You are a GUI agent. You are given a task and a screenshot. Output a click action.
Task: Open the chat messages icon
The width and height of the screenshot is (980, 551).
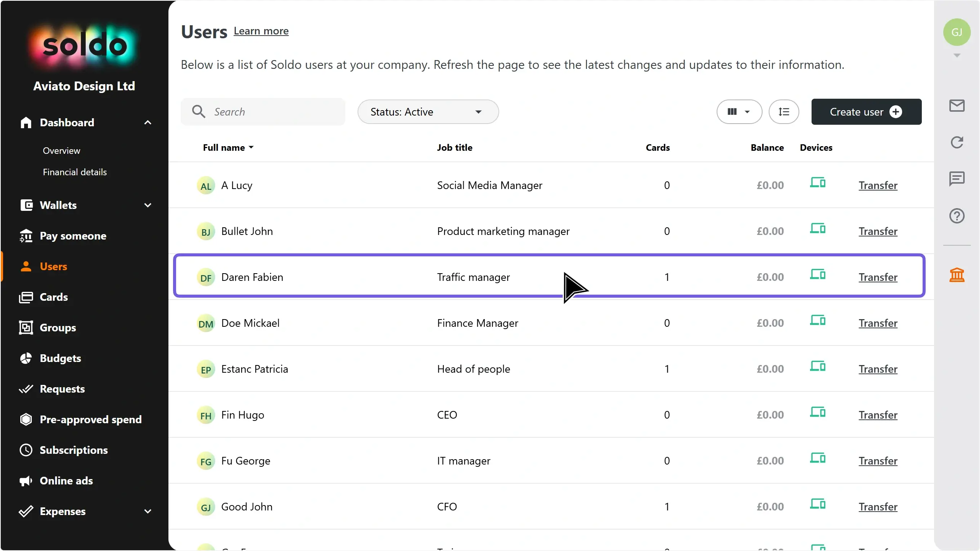(957, 179)
